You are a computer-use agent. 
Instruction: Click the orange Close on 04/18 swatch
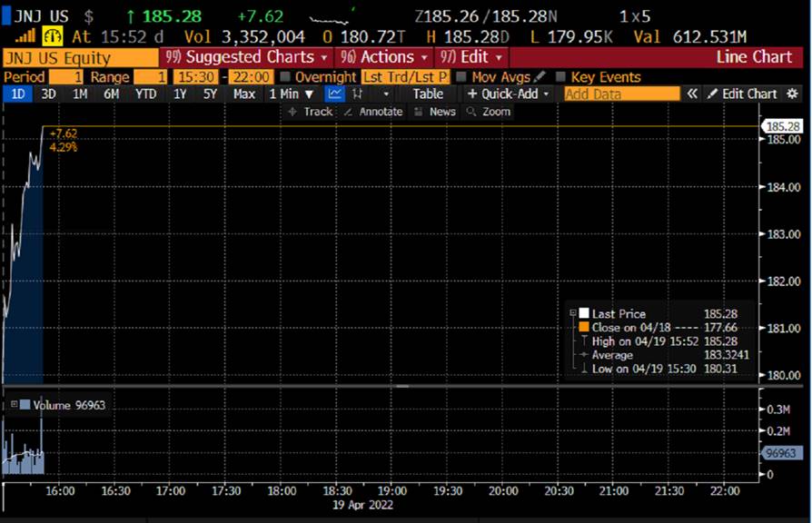[x=584, y=327]
